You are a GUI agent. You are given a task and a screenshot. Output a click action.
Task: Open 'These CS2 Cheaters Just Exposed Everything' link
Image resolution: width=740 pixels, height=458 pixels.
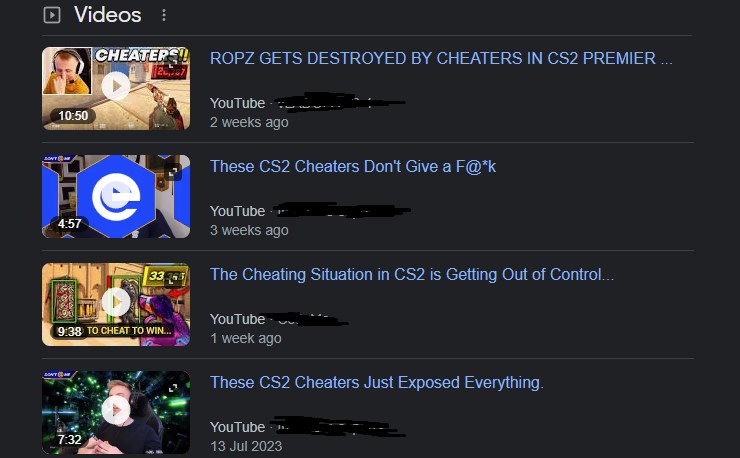(377, 382)
